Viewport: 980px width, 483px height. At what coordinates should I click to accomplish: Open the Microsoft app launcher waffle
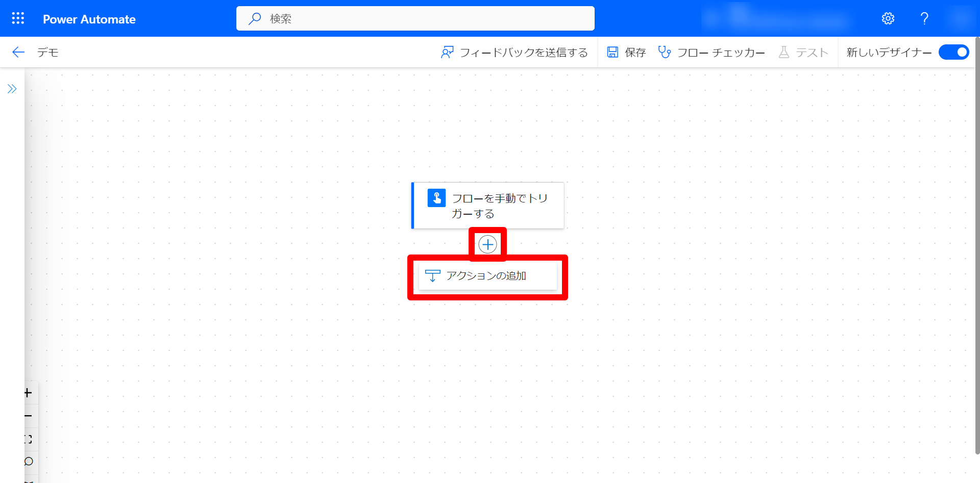pyautogui.click(x=18, y=18)
